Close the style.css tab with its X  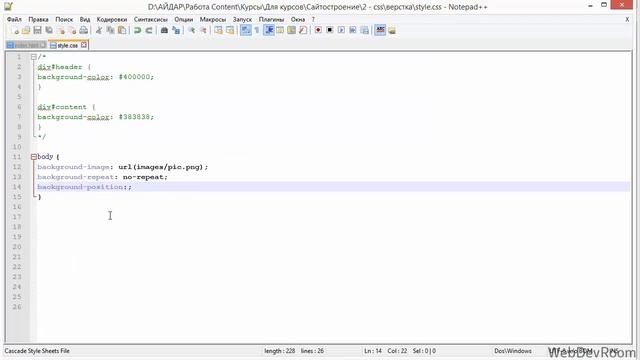tap(84, 45)
